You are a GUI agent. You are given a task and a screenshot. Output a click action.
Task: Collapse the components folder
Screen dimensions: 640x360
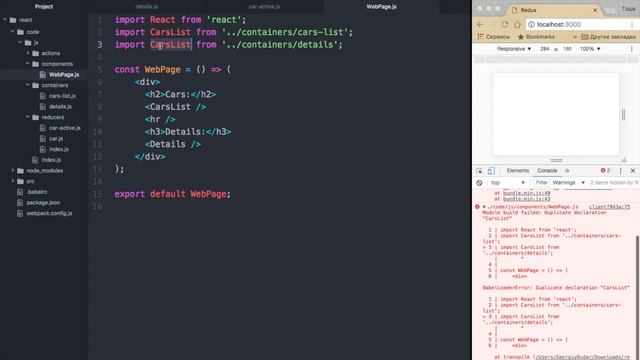28,64
